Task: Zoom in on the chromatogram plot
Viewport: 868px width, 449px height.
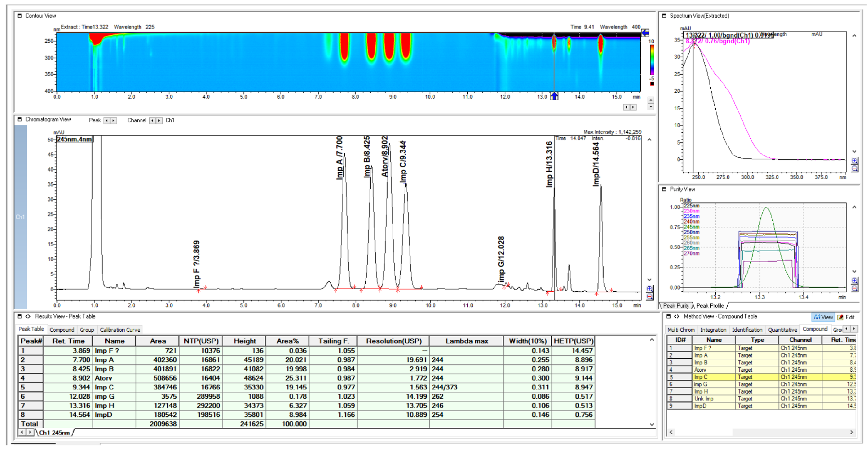Action: click(650, 289)
